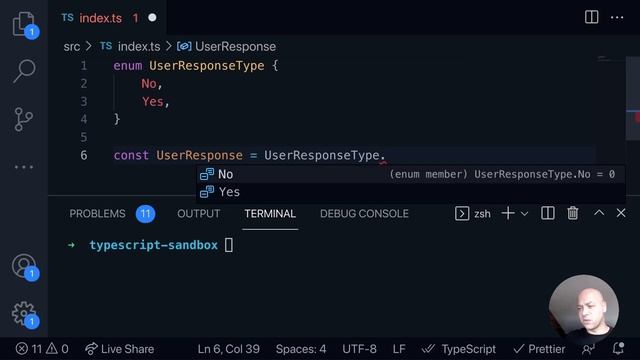The height and width of the screenshot is (360, 640).
Task: Start Live Share from status bar
Action: 120,349
